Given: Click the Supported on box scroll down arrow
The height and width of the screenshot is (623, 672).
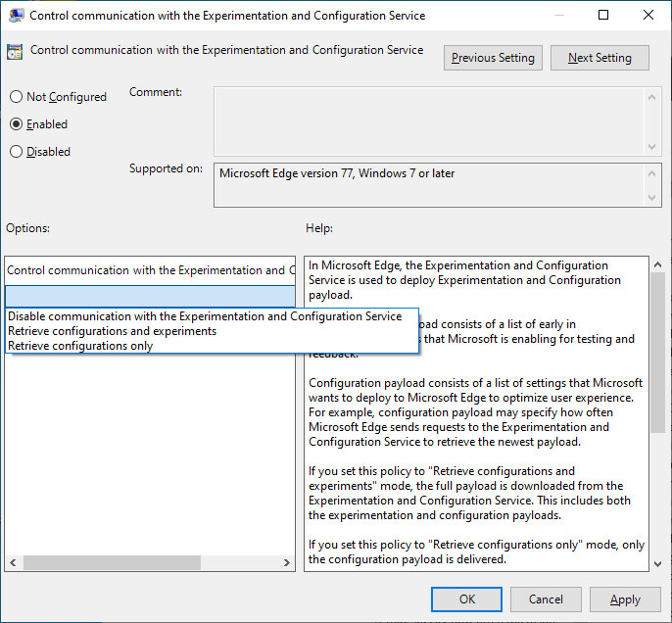Looking at the screenshot, I should pos(651,198).
